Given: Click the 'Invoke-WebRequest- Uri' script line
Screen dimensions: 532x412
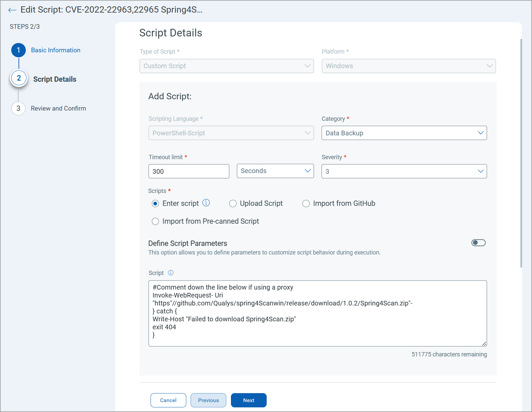Looking at the screenshot, I should coord(188,295).
